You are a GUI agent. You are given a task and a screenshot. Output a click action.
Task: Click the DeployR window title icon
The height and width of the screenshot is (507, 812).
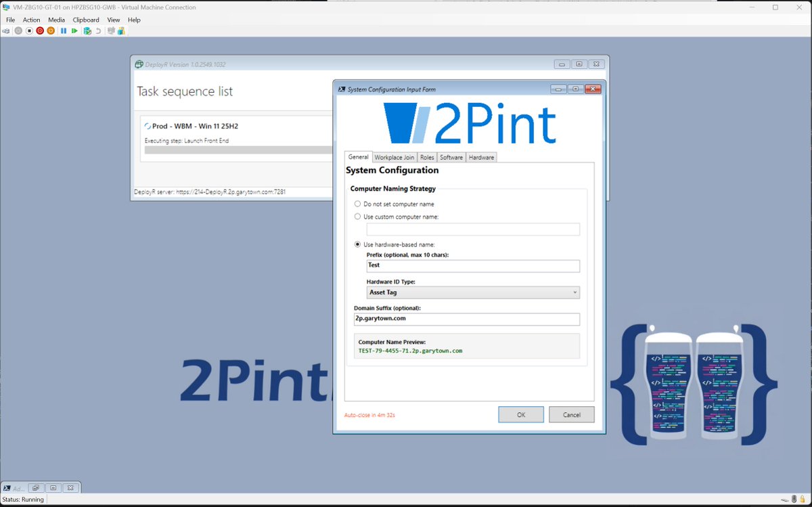tap(139, 64)
